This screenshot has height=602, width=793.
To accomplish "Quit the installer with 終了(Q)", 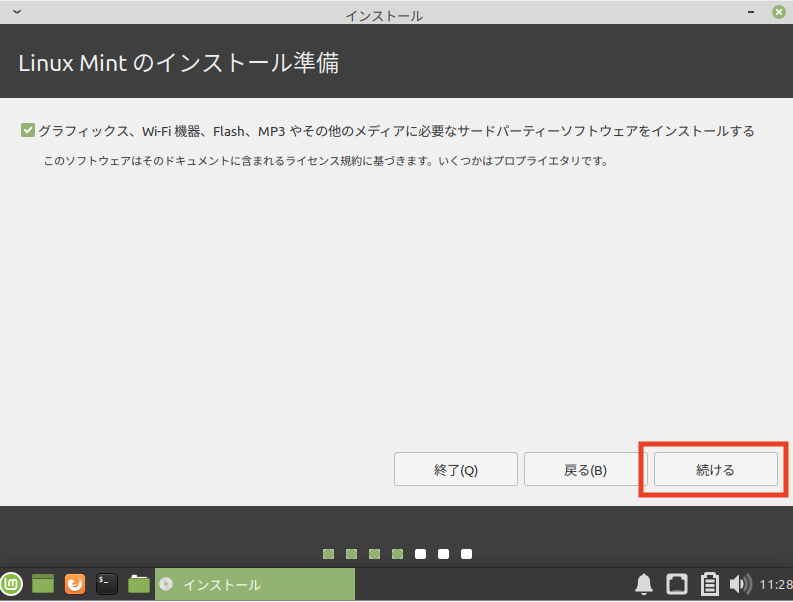I will (x=456, y=469).
